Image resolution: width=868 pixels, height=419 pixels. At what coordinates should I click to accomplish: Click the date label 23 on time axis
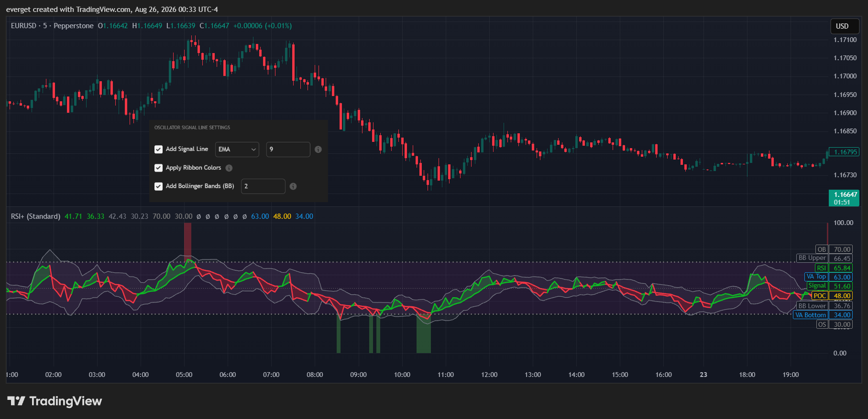tap(703, 375)
